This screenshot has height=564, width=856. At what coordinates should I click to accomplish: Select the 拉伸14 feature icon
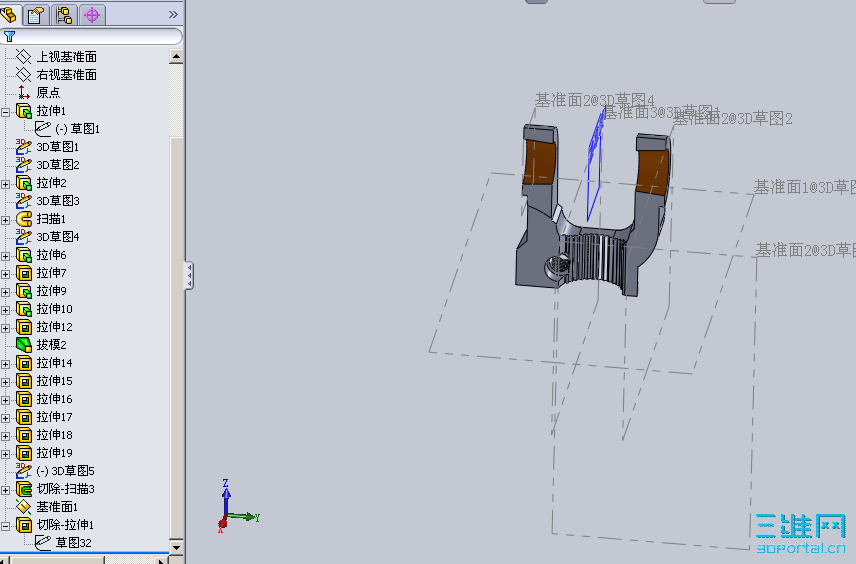point(23,363)
